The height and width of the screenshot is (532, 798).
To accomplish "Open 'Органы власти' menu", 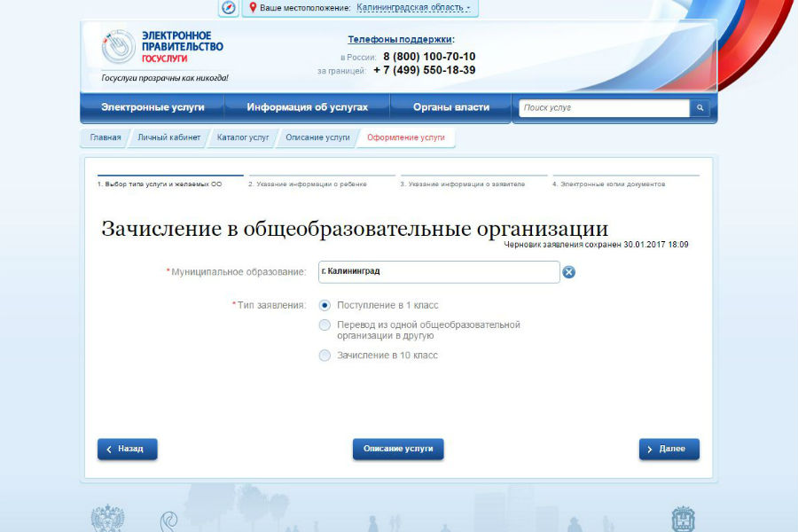I will [x=450, y=107].
